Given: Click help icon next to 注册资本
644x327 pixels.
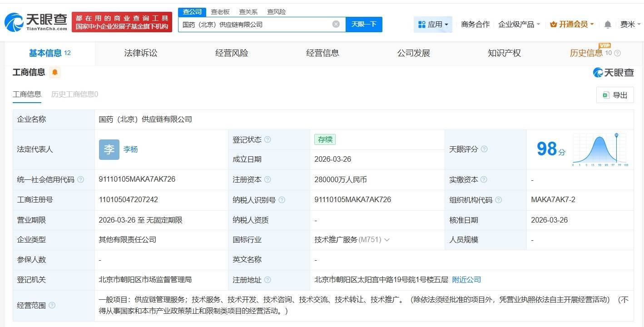Looking at the screenshot, I should (x=268, y=180).
